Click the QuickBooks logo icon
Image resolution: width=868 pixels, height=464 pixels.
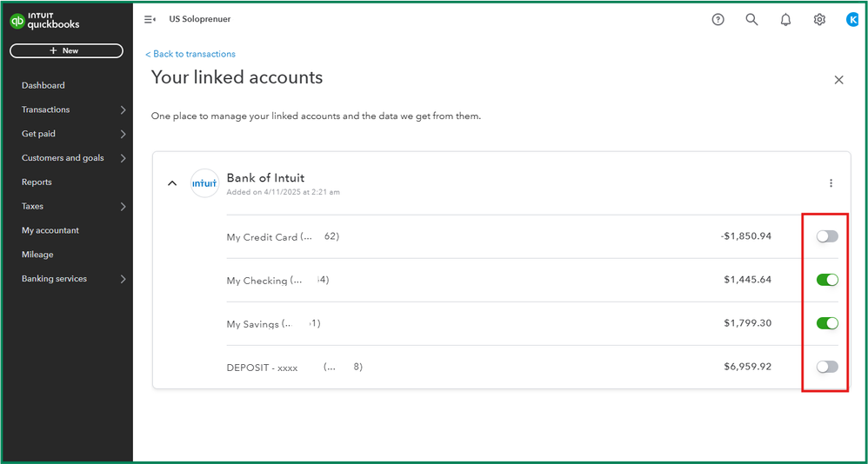pos(17,22)
